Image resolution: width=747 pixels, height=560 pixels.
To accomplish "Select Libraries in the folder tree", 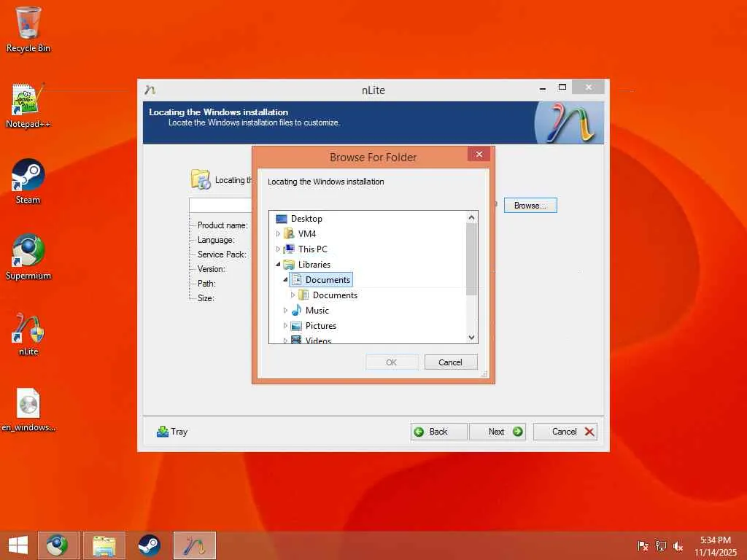I will coord(314,264).
